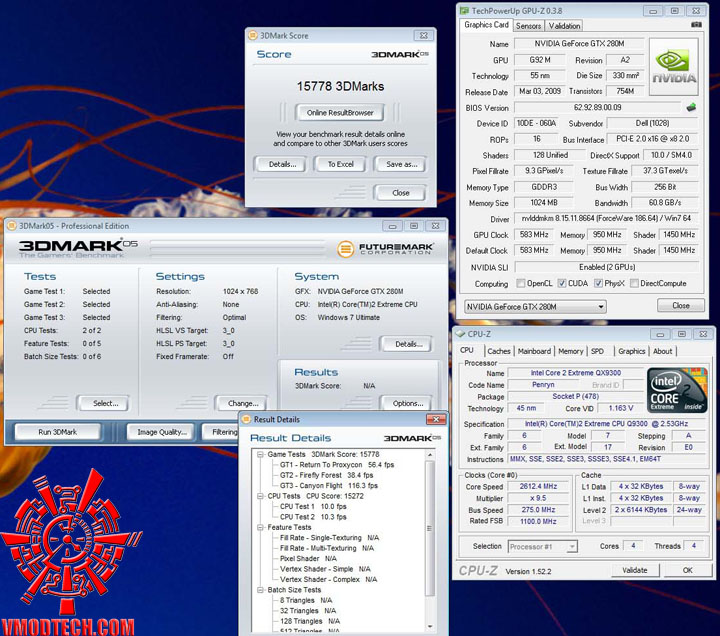Image resolution: width=720 pixels, height=636 pixels.
Task: Open the NVIDIA GeForce GTX 280M GPU dropdown
Action: pos(535,306)
